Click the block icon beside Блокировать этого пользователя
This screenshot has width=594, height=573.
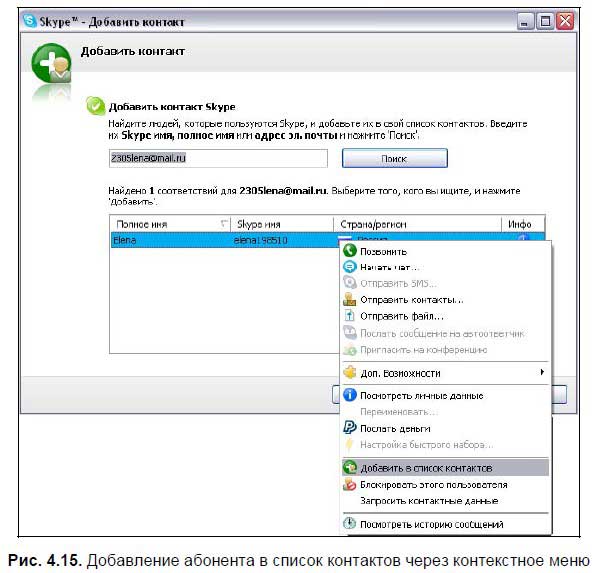pyautogui.click(x=350, y=484)
